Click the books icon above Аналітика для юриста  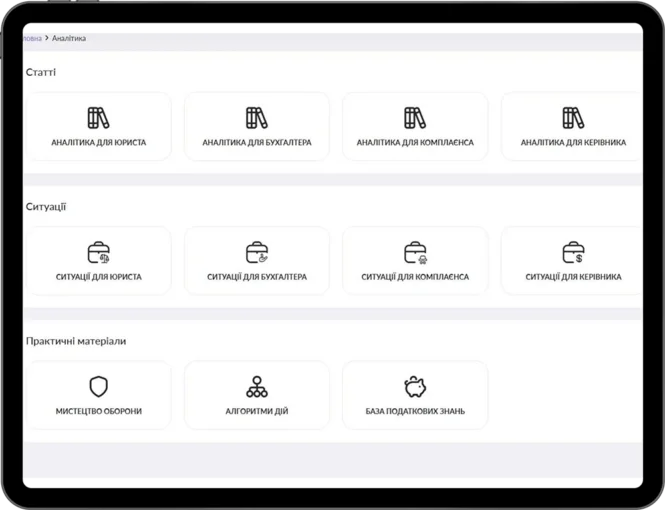98,118
